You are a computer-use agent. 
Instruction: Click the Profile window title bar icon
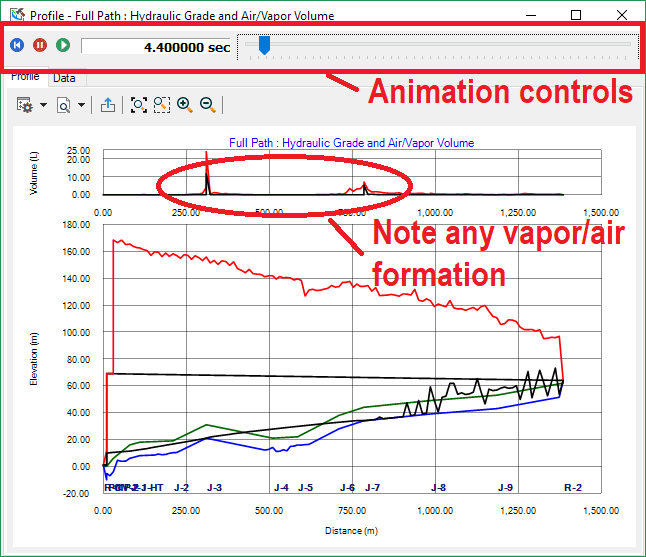(x=18, y=15)
